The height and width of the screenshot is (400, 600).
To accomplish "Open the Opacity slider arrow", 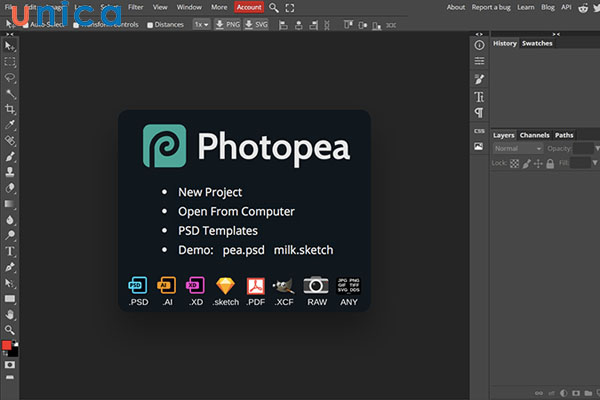I will tap(597, 148).
